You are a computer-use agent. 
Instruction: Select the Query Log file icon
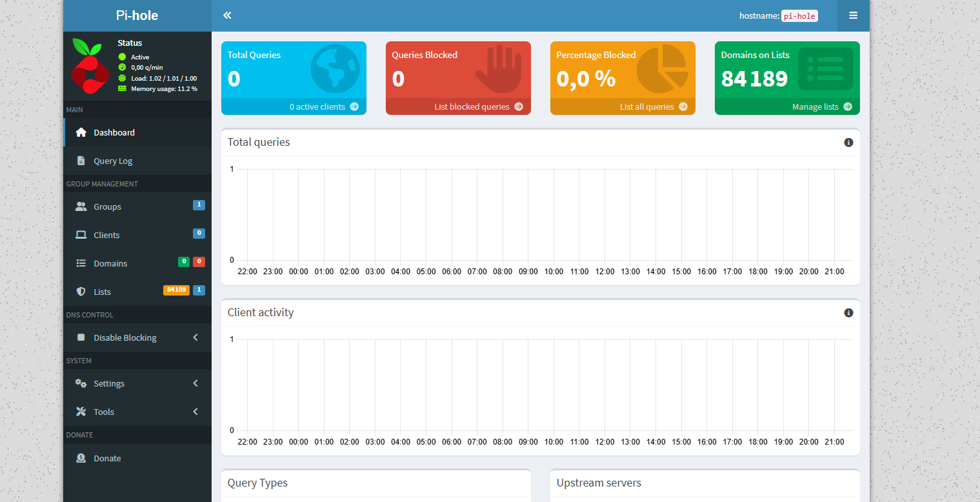[81, 160]
